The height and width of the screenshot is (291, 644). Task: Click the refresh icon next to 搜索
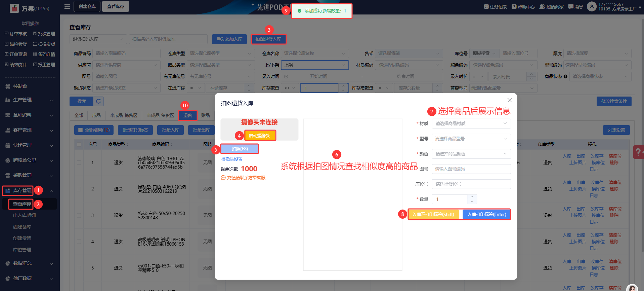[x=98, y=101]
